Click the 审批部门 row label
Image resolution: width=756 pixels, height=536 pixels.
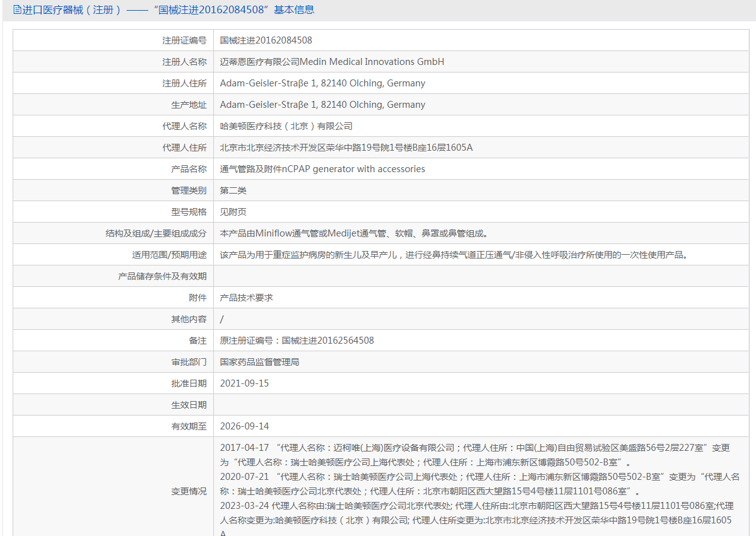point(189,362)
